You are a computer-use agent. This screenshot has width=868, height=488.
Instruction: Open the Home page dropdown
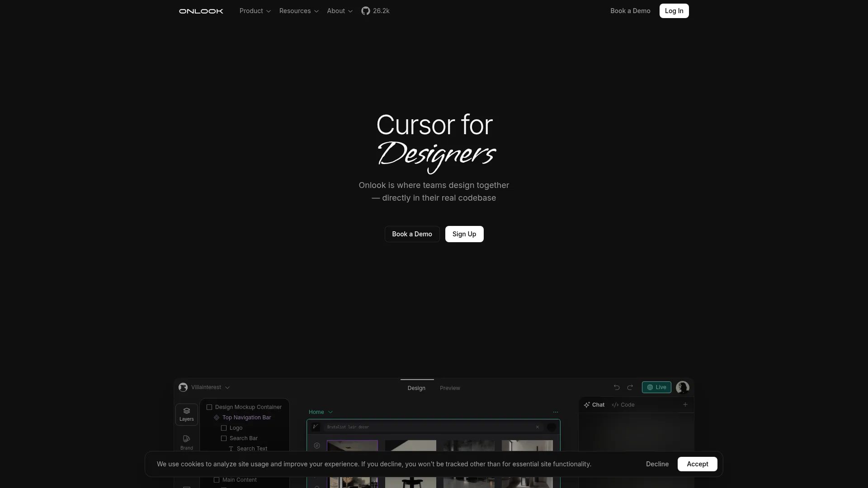pyautogui.click(x=321, y=412)
